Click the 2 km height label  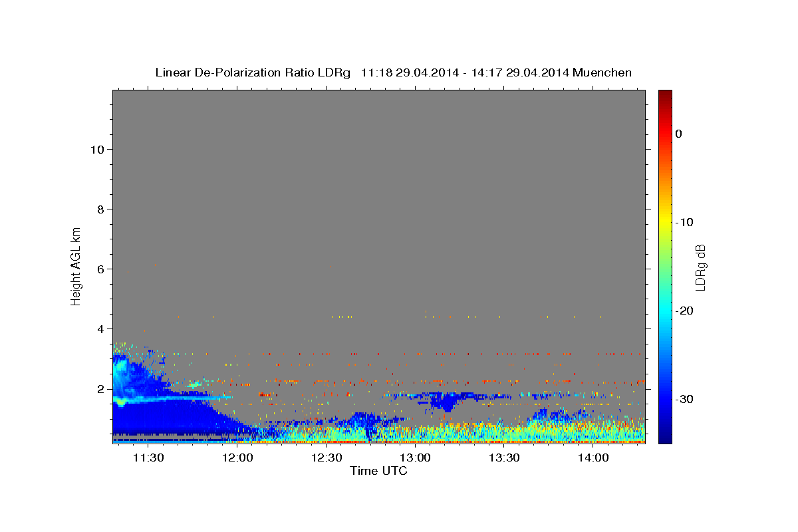pos(100,388)
